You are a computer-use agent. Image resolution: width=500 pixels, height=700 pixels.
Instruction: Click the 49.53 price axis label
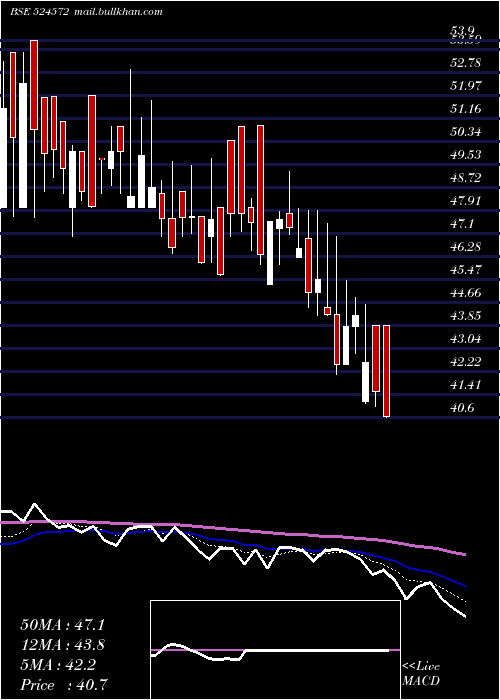pyautogui.click(x=466, y=154)
